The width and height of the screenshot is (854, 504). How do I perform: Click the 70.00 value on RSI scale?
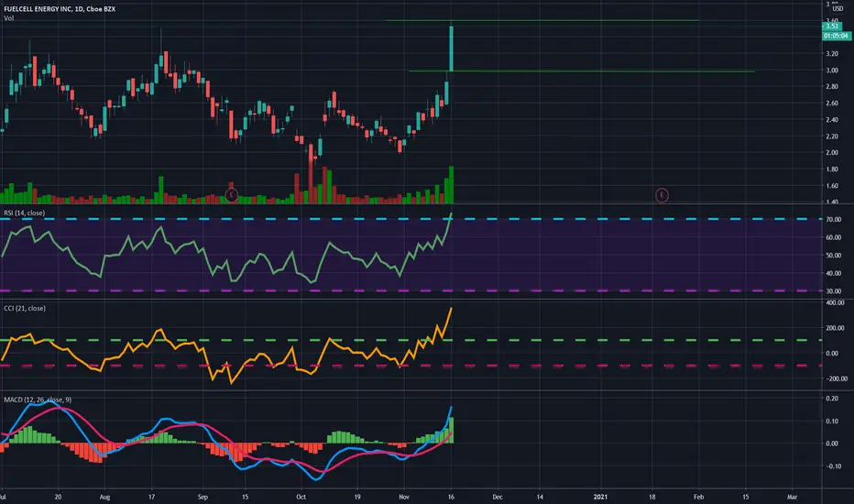pyautogui.click(x=833, y=220)
